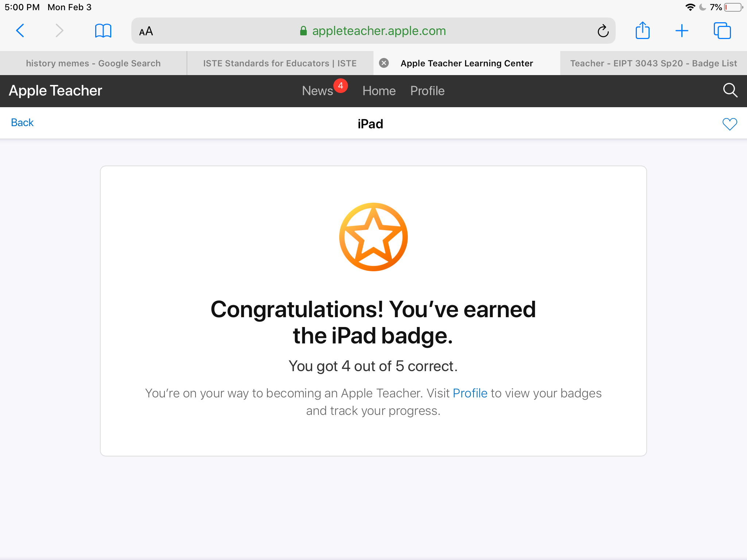Tap the Safari back arrow

pos(20,31)
